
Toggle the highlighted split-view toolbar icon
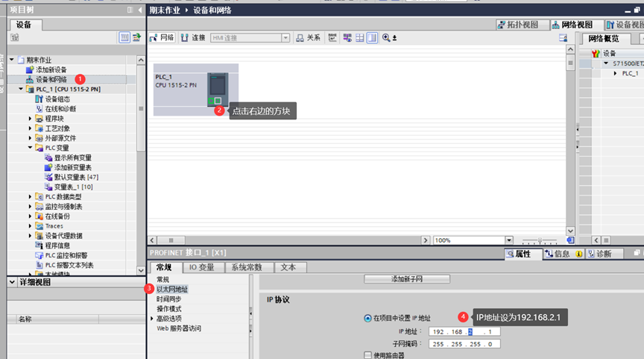(x=372, y=38)
